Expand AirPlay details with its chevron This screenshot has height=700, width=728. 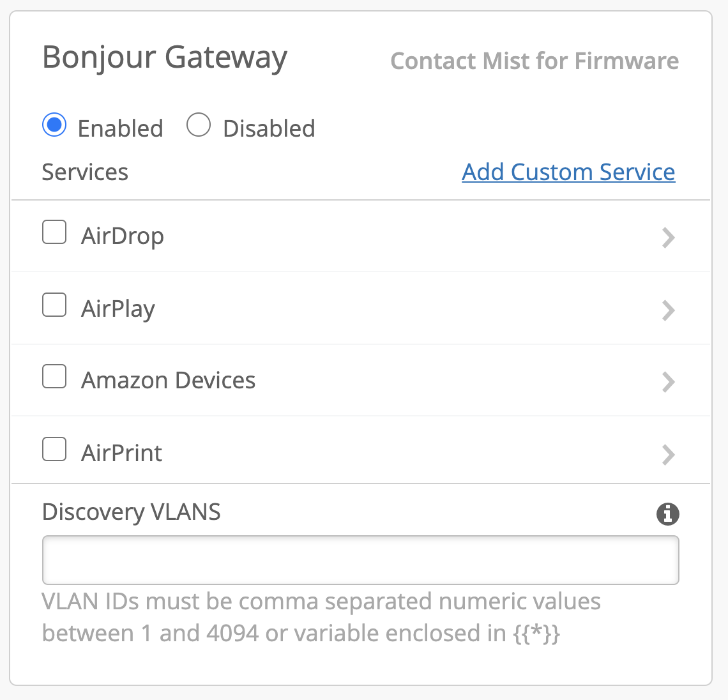pos(668,310)
